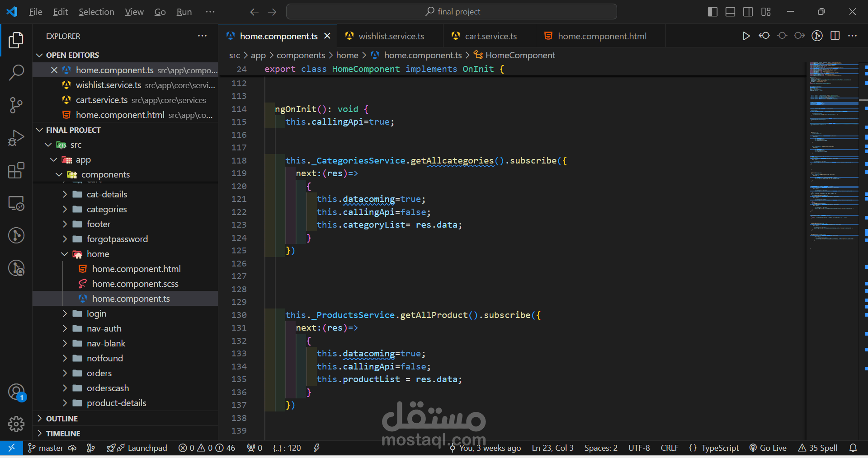Change line endings via CRLF indicator

pyautogui.click(x=670, y=448)
